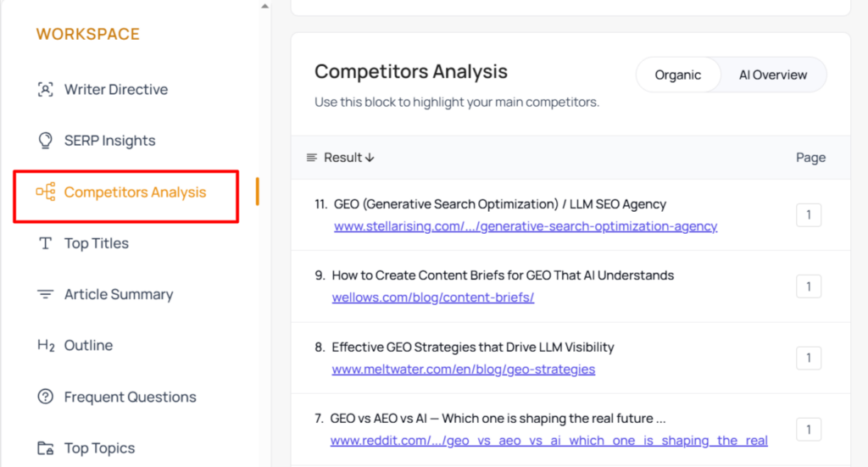Viewport: 868px width, 467px height.
Task: Click the SERP Insights lightbulb icon
Action: coord(46,141)
